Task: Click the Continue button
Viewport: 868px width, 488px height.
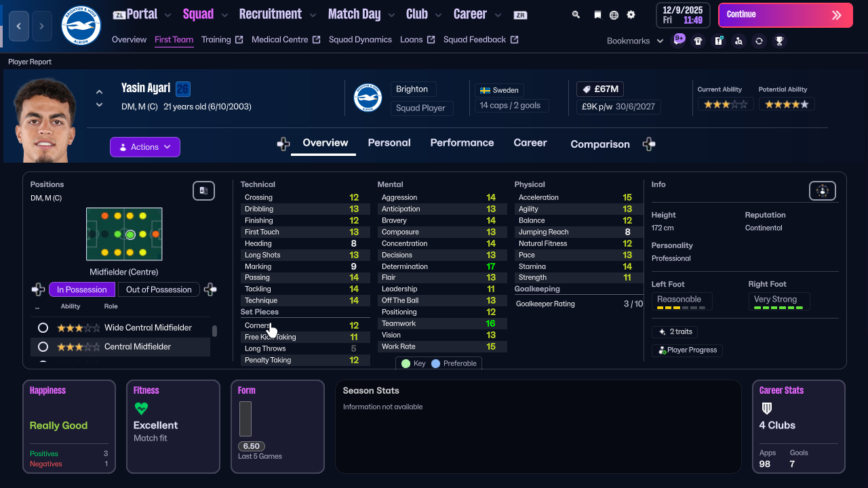Action: click(x=785, y=14)
